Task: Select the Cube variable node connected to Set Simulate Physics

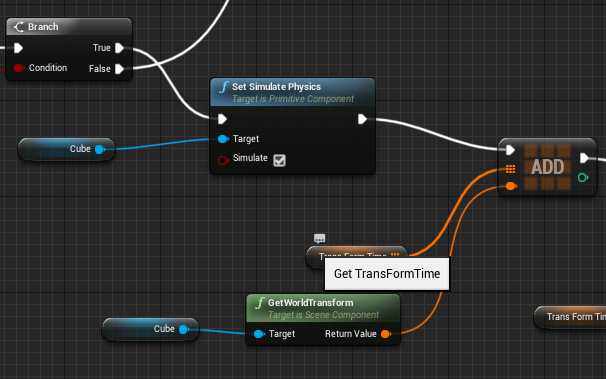Action: click(x=66, y=150)
